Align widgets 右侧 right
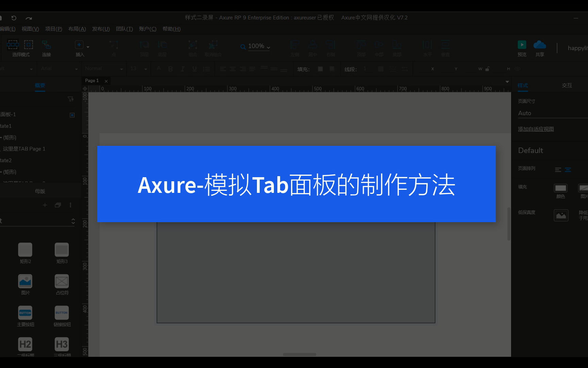This screenshot has width=588, height=368. 330,45
